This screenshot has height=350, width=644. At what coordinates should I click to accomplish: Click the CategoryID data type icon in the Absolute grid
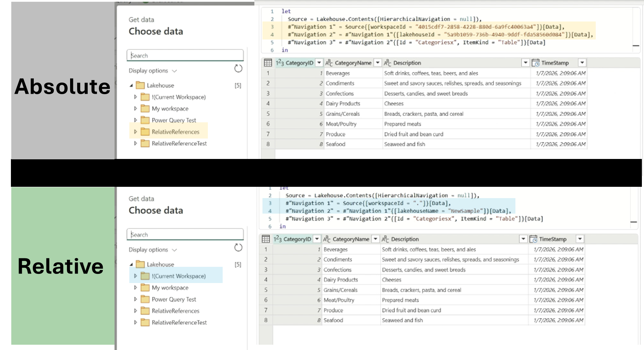(280, 63)
